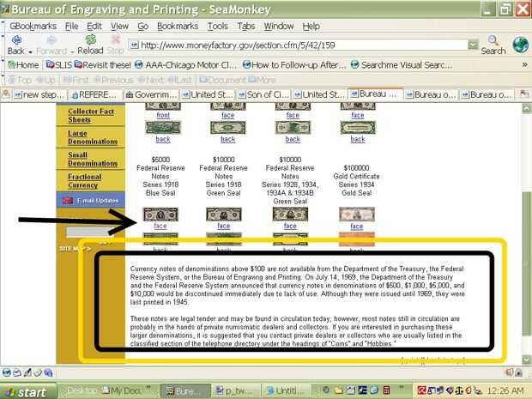Open the Tools menu
This screenshot has width=532, height=399.
(x=217, y=26)
